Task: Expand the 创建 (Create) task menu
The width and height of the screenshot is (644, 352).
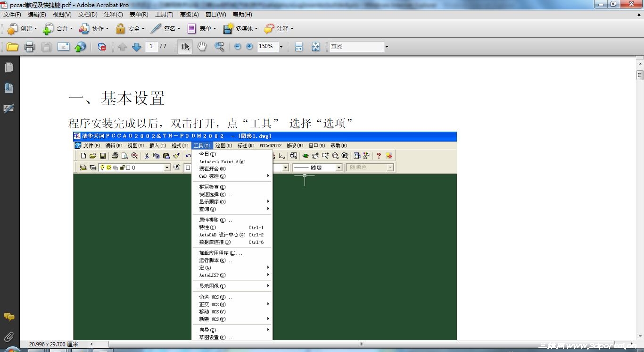Action: [x=22, y=29]
